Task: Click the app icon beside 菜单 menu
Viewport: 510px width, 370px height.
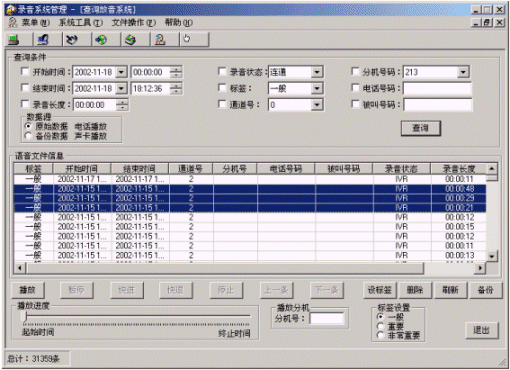Action: pyautogui.click(x=12, y=23)
